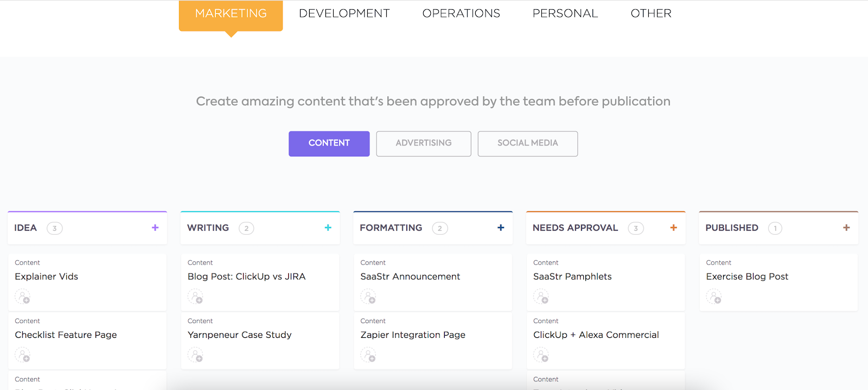Assign a user to Zapier Integration Page
Viewport: 868px width, 390px height.
[x=368, y=355]
